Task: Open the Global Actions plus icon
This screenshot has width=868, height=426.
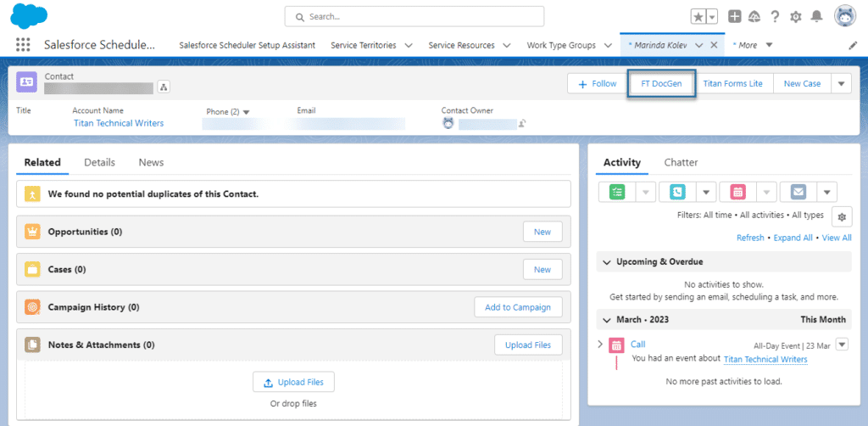Action: [734, 17]
